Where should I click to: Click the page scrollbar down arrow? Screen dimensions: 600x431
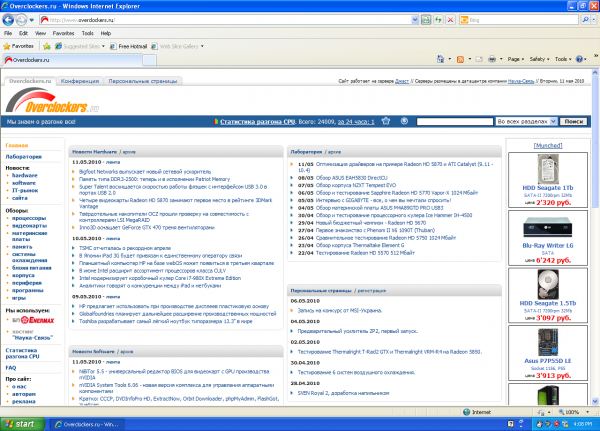coord(595,401)
